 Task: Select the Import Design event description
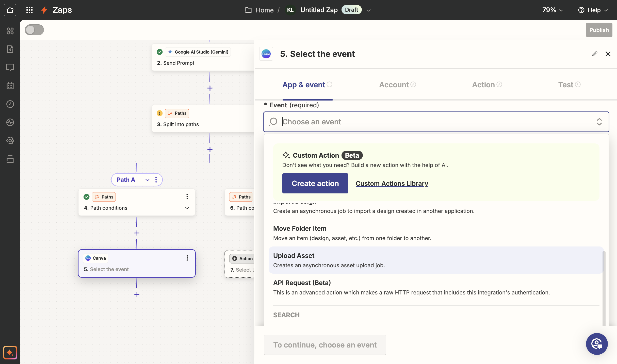click(374, 211)
